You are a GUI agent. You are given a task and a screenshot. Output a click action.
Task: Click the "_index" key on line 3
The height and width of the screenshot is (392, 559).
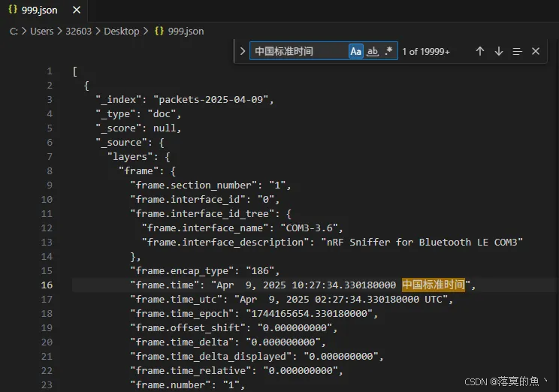coord(119,99)
